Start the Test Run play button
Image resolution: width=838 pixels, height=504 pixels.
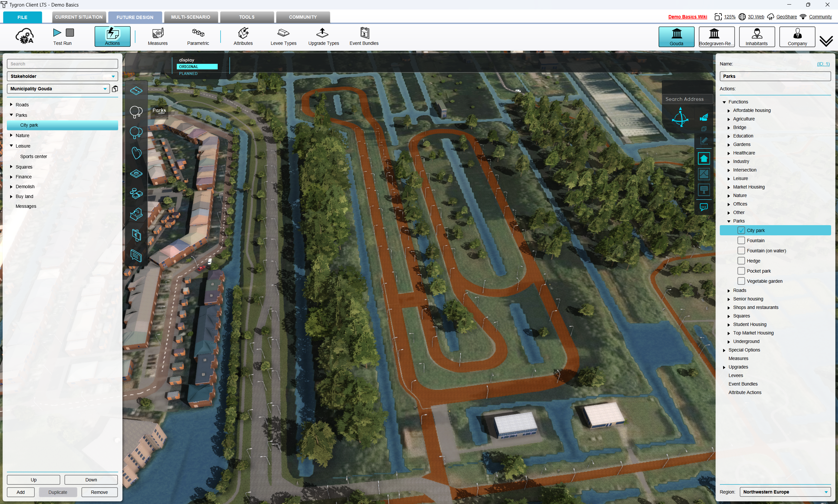coord(57,33)
